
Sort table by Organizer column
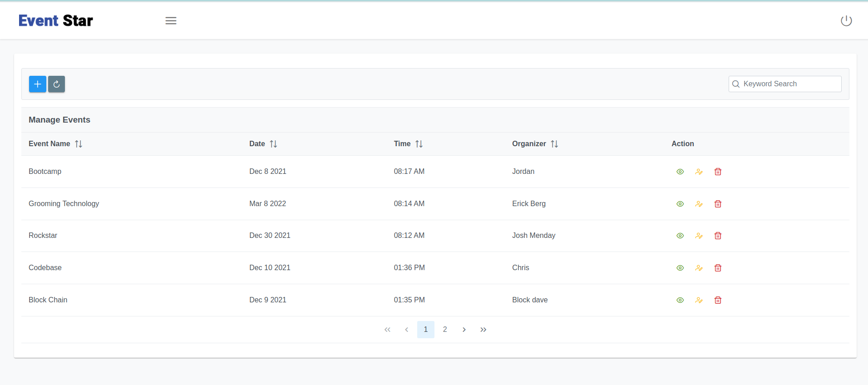(554, 144)
